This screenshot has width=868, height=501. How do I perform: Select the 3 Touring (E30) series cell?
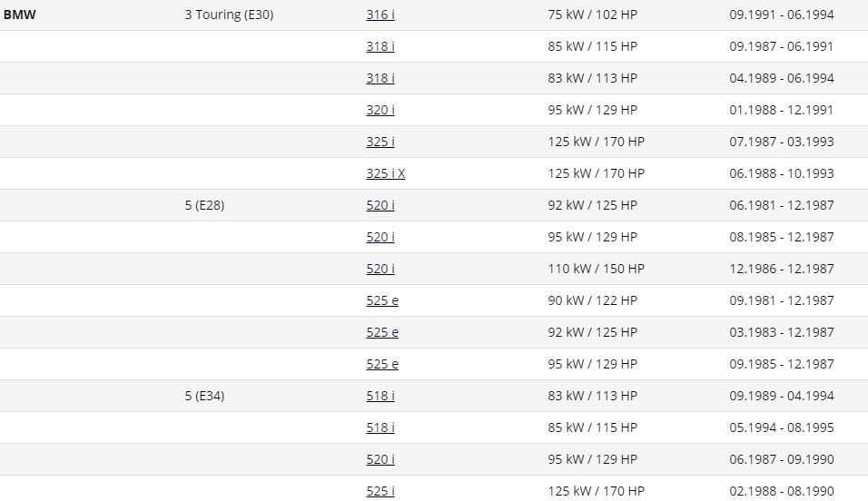229,15
